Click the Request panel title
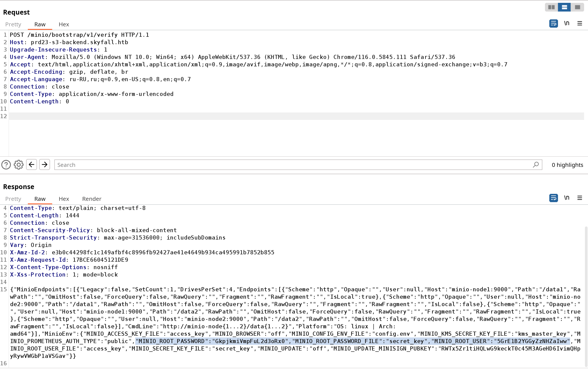The width and height of the screenshot is (588, 369). (16, 12)
